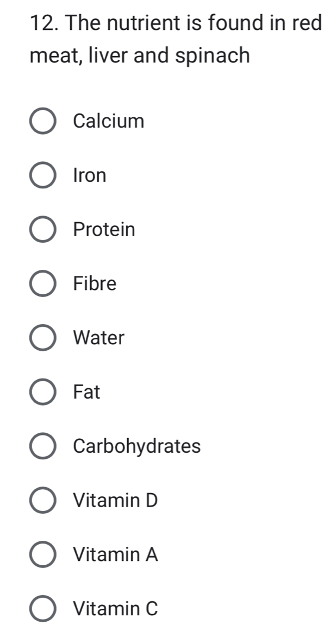The image size is (336, 644).
Task: Click the Water answer label
Action: [98, 338]
